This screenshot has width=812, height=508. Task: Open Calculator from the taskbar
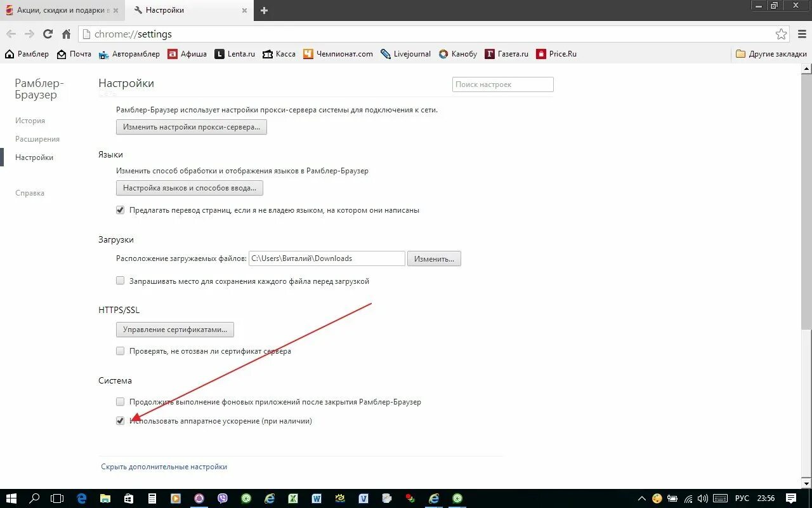point(152,498)
